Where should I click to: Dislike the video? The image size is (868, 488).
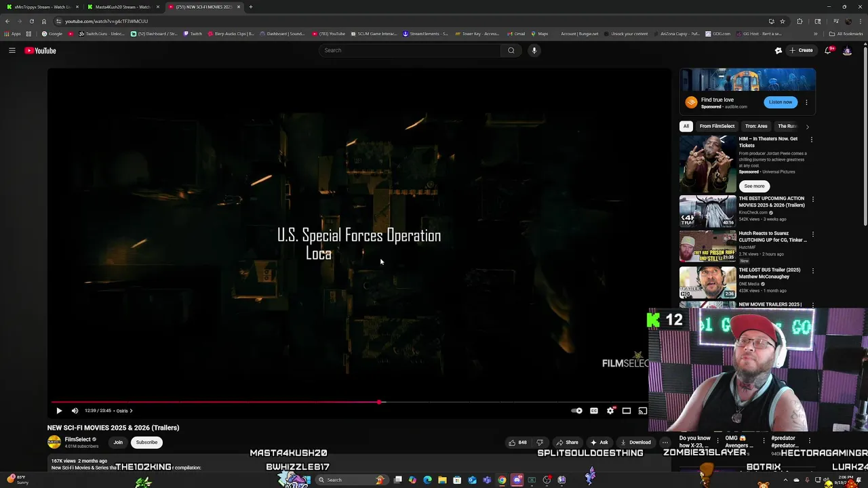pos(540,443)
